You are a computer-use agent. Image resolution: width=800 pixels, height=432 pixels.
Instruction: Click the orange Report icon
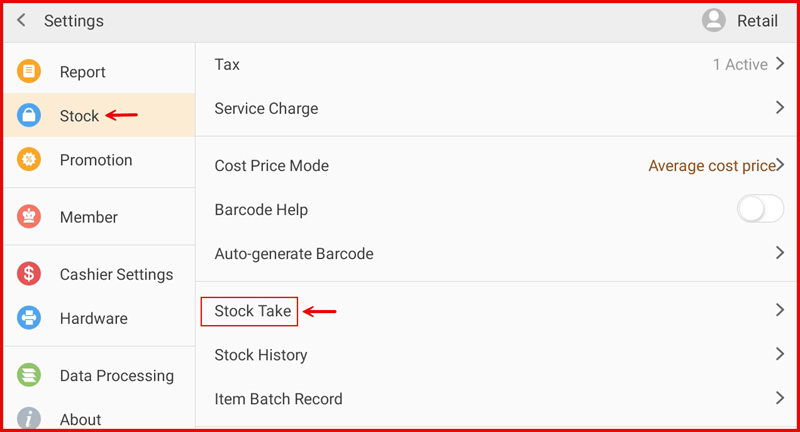[x=30, y=72]
